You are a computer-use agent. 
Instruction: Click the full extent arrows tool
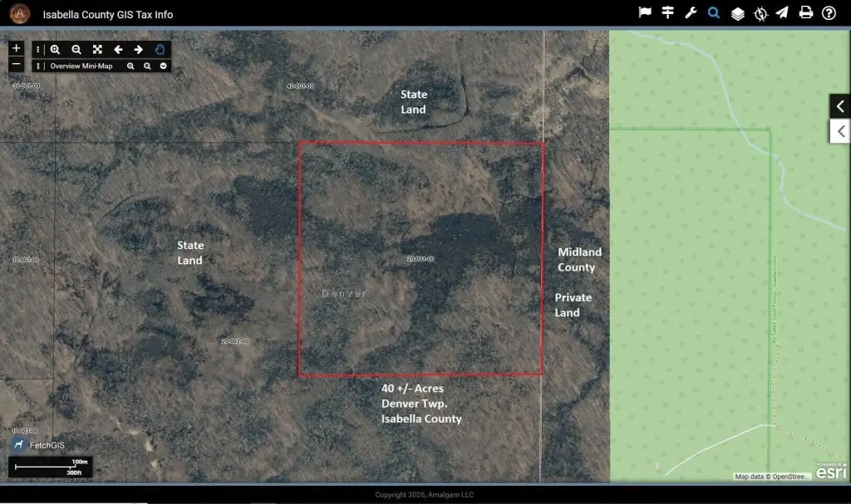click(x=98, y=49)
